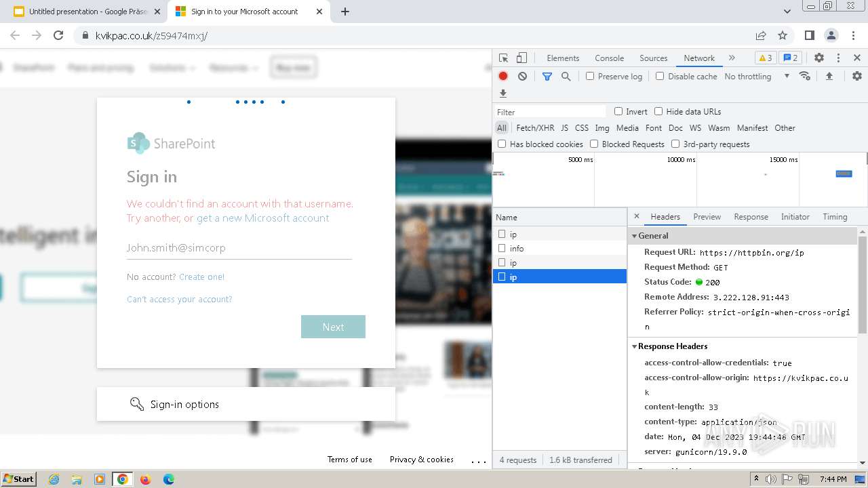Open the Chrome profile avatar

831,35
